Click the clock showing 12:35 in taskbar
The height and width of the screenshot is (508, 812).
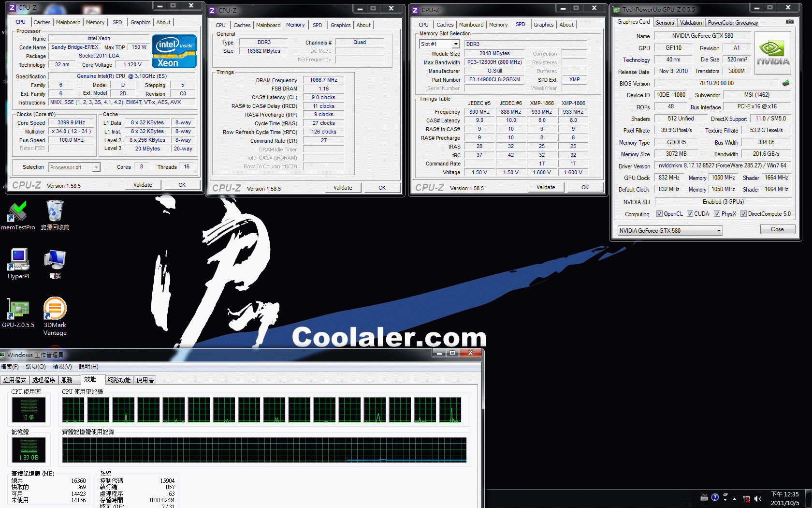pos(785,498)
